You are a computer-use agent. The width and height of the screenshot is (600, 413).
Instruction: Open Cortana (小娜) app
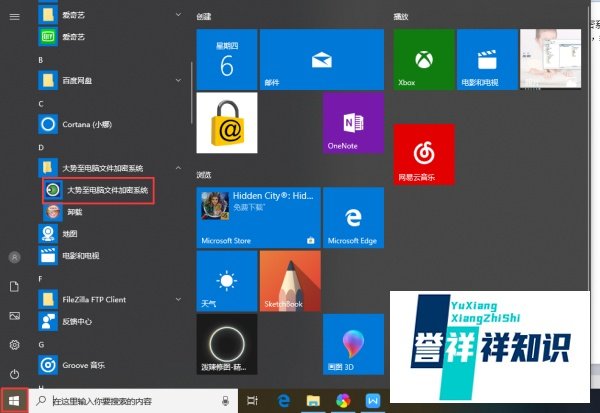point(109,124)
